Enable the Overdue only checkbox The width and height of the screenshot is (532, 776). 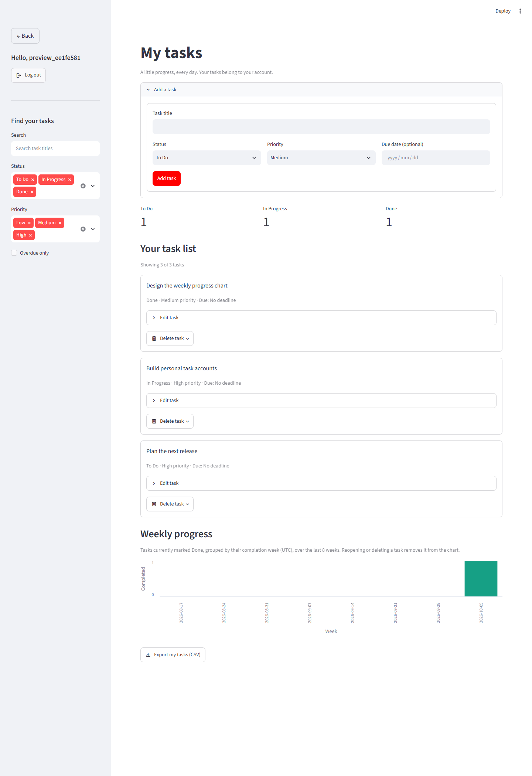click(14, 253)
